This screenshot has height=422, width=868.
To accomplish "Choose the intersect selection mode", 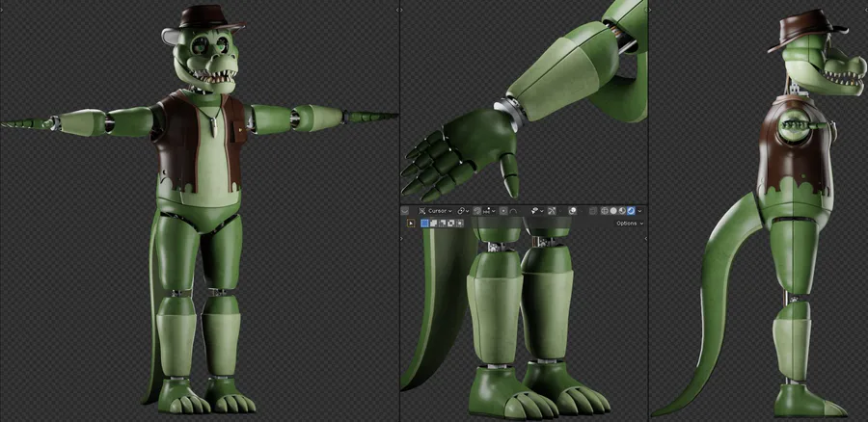I will click(x=459, y=224).
